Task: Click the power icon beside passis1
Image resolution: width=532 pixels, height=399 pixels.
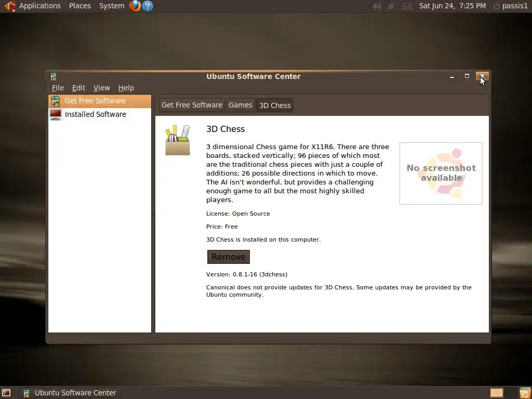Action: 496,6
